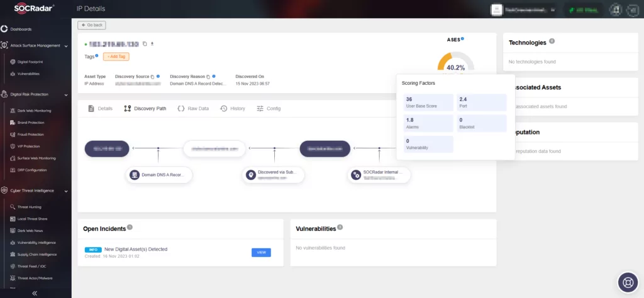The width and height of the screenshot is (644, 298).
Task: Click the Domain DNS A Record node
Action: 159,175
